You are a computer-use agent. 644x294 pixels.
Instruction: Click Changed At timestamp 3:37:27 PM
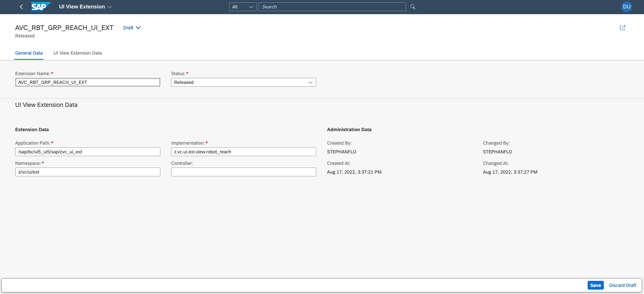pos(510,172)
